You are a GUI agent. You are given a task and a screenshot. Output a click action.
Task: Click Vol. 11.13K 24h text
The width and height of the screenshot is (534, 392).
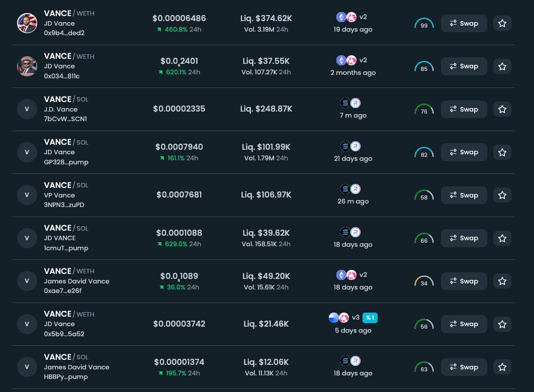click(266, 373)
